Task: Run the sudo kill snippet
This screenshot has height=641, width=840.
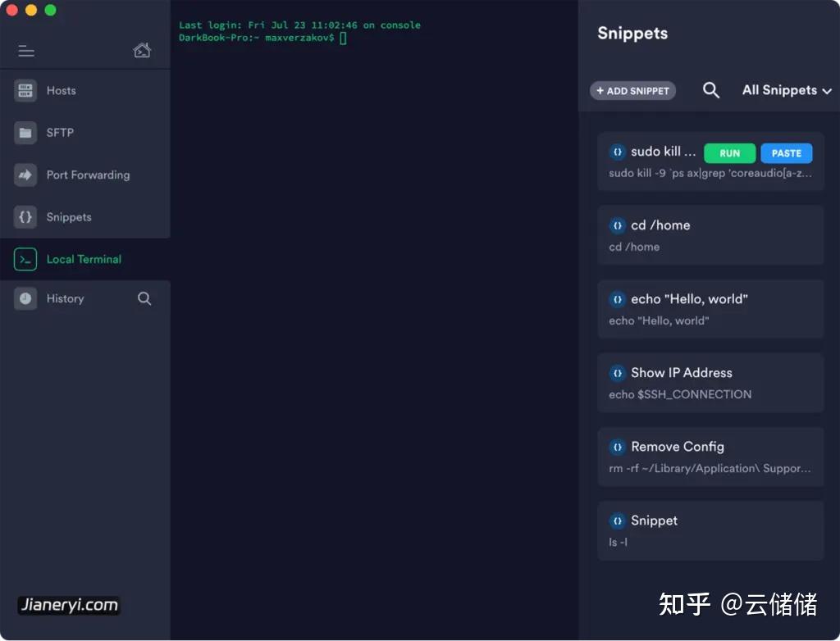Action: (729, 152)
